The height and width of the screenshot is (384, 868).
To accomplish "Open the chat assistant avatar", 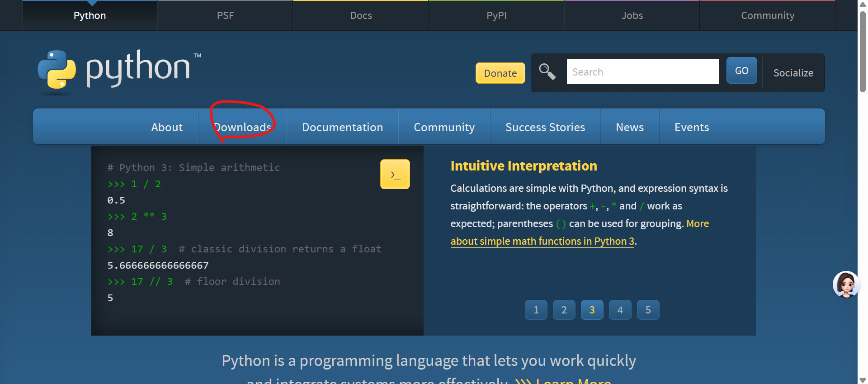I will pos(846,284).
